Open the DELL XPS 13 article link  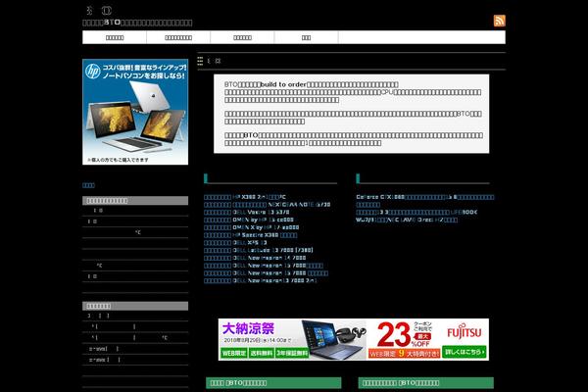click(235, 242)
